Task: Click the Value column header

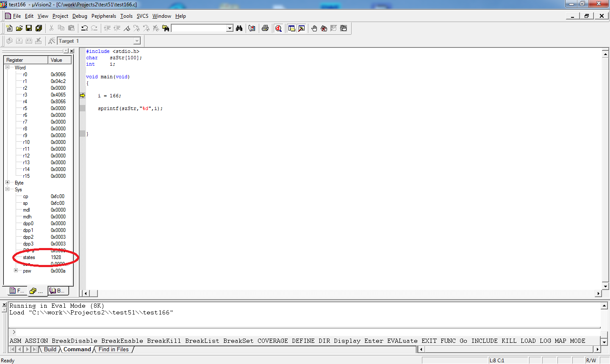Action: tap(61, 60)
